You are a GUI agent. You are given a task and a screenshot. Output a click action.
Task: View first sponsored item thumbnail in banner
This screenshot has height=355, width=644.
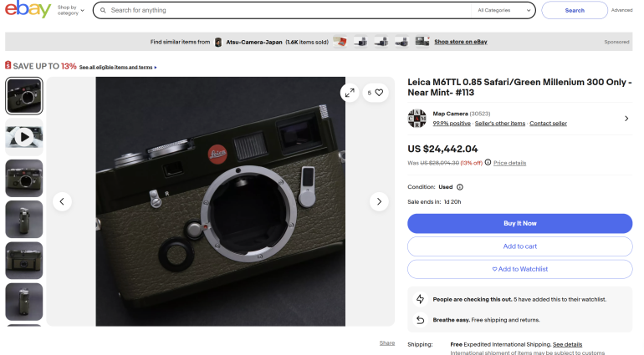pos(340,42)
